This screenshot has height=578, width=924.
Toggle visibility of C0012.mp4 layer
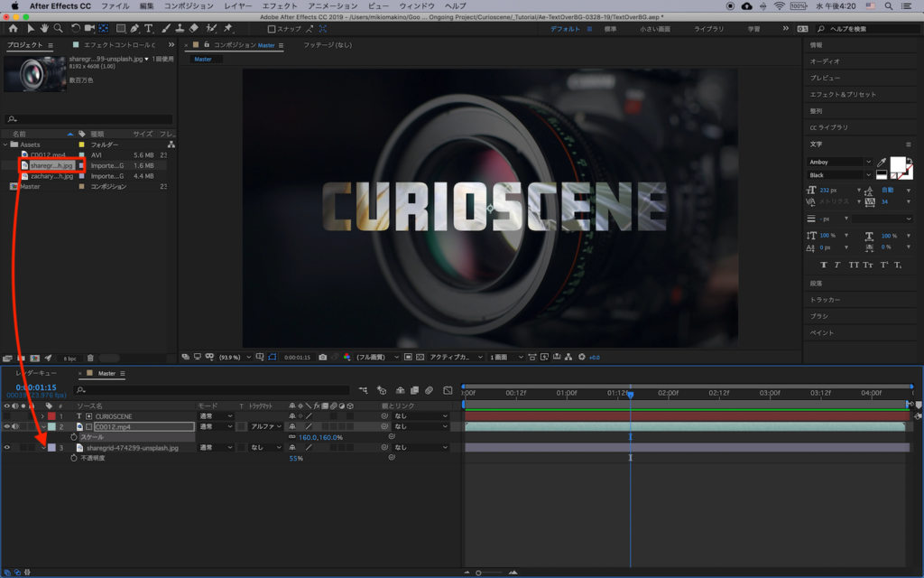point(7,426)
